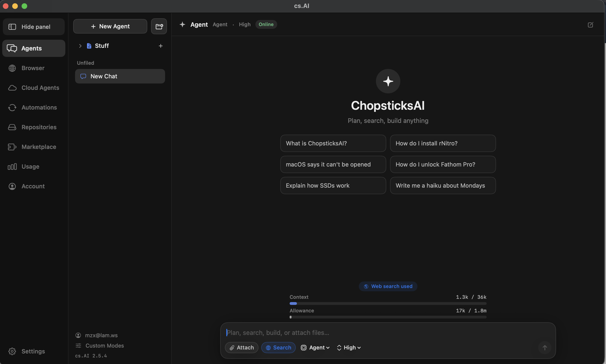Click the Attach button
Viewport: 606px width, 364px height.
coord(242,348)
